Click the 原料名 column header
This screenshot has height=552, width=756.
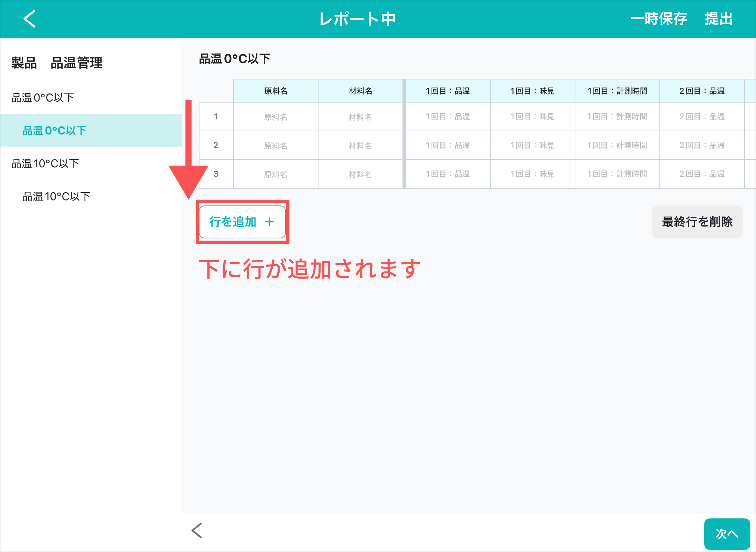pyautogui.click(x=276, y=91)
